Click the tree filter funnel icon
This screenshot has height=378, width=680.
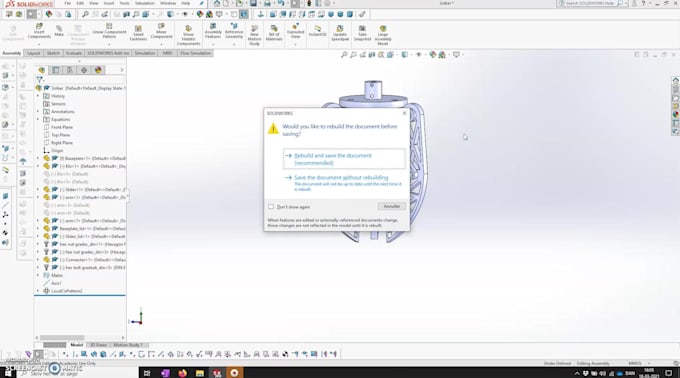(39, 80)
